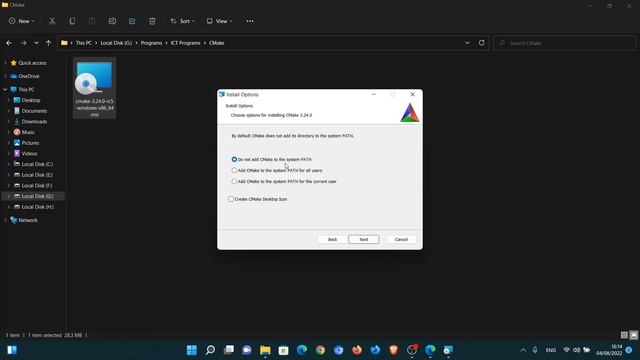Open File Explorer from taskbar
The image size is (640, 360).
265,350
